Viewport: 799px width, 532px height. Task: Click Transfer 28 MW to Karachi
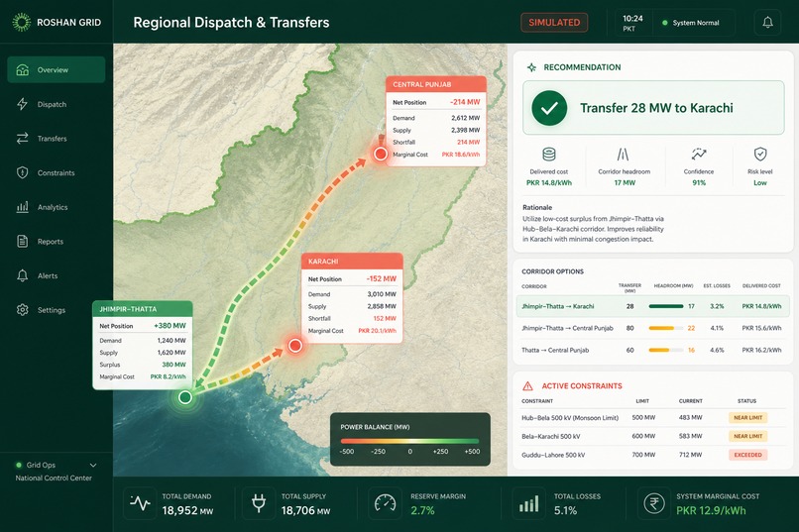pos(656,108)
